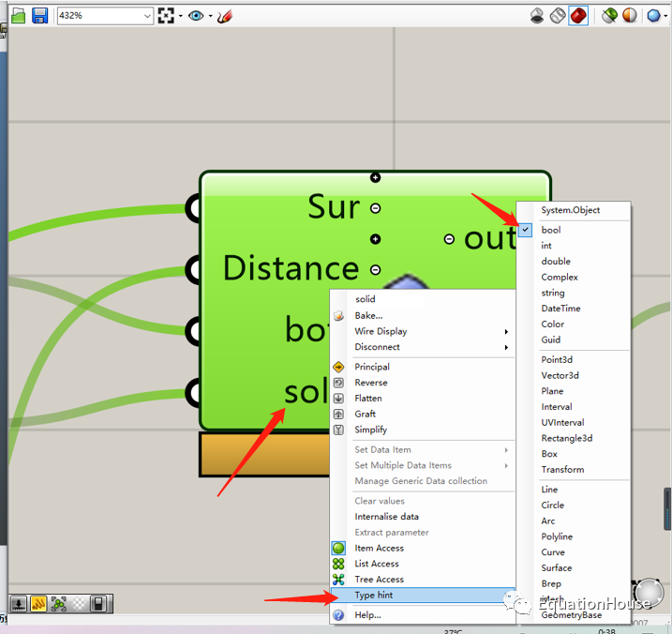Viewport: 672px width, 634px height.
Task: Expand mesh quality sphere dropdown arrow
Action: tap(665, 16)
